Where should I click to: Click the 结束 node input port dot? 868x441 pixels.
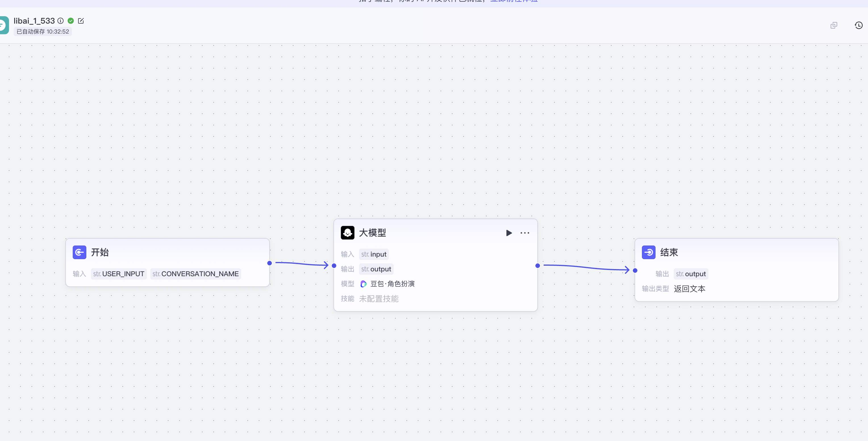coord(635,271)
